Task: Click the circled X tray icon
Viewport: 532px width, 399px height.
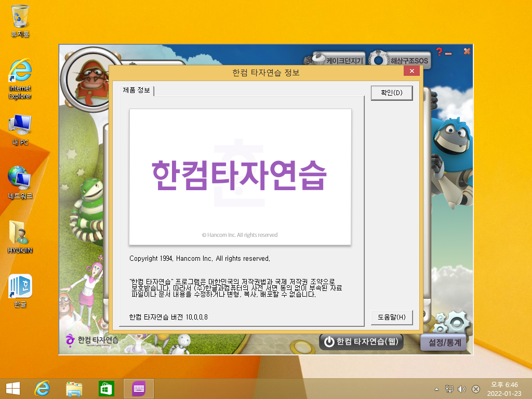Action: click(x=476, y=389)
